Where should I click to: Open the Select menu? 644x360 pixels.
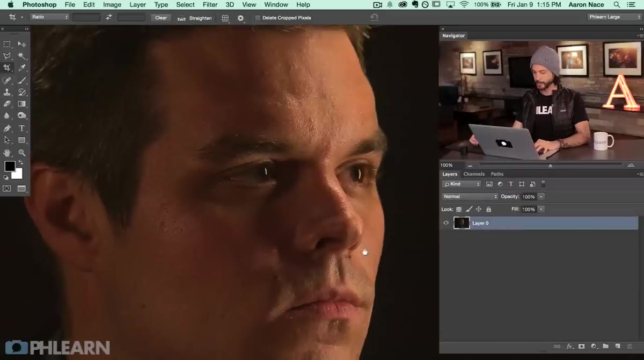coord(186,4)
